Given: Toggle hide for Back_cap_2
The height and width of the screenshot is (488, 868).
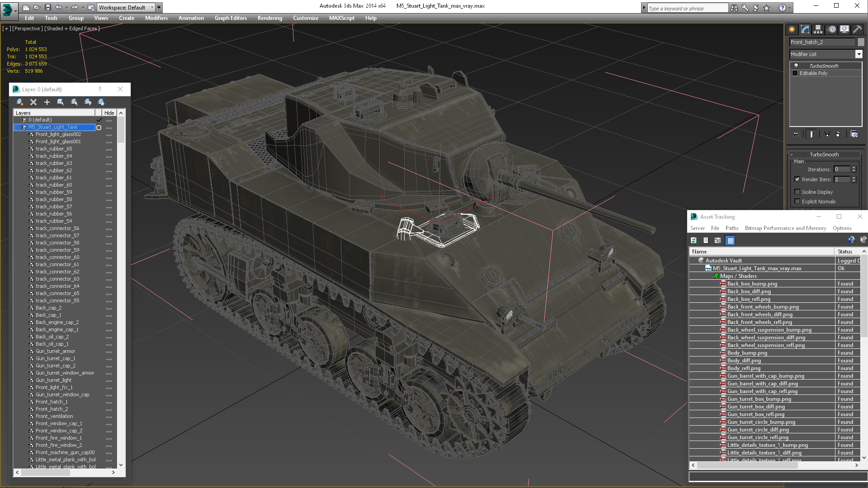Looking at the screenshot, I should coord(109,308).
